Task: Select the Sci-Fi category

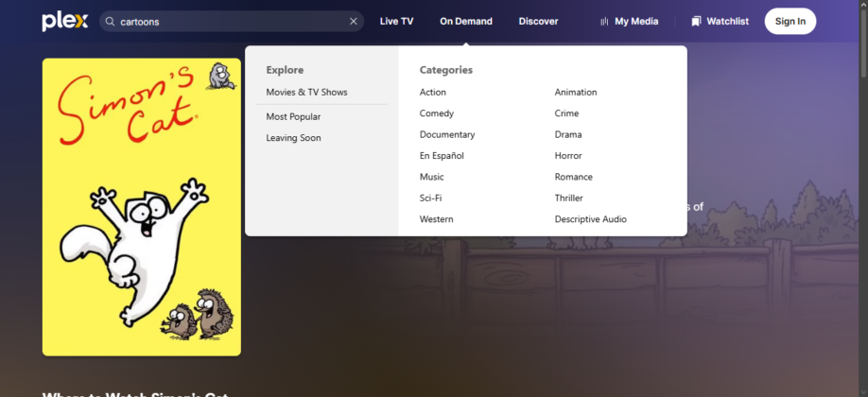Action: 430,198
